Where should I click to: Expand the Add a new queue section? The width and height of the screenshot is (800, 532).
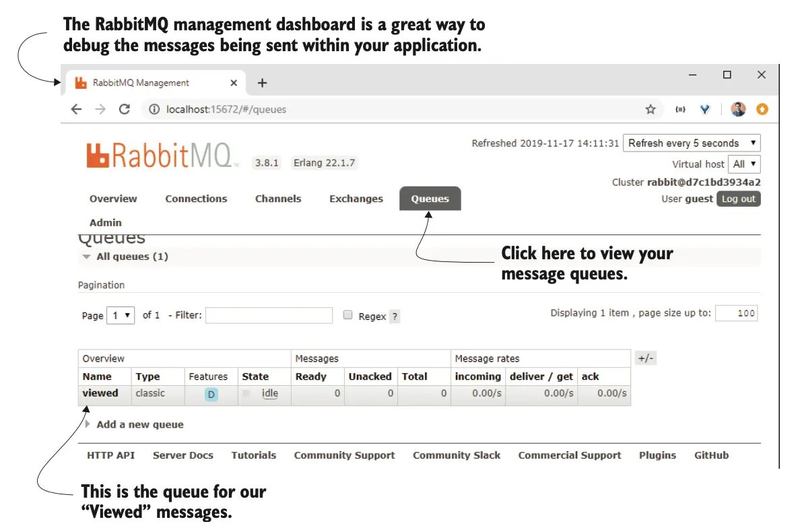(139, 424)
